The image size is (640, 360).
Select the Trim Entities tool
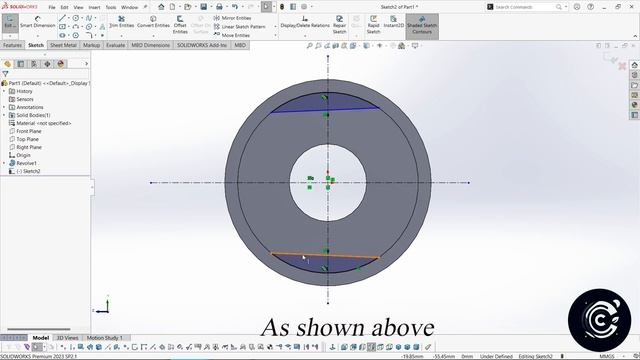(121, 22)
